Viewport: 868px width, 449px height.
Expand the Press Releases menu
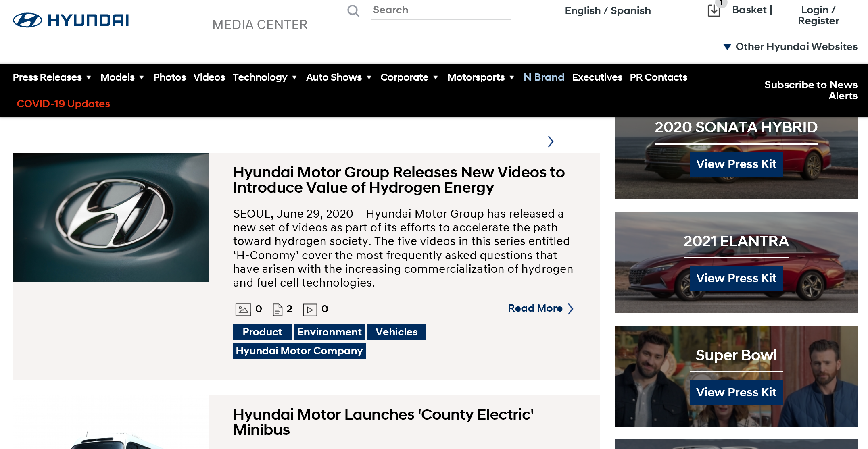(52, 77)
